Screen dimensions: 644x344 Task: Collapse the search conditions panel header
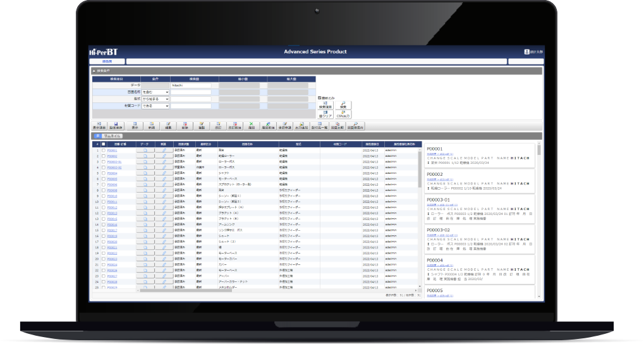[x=95, y=71]
